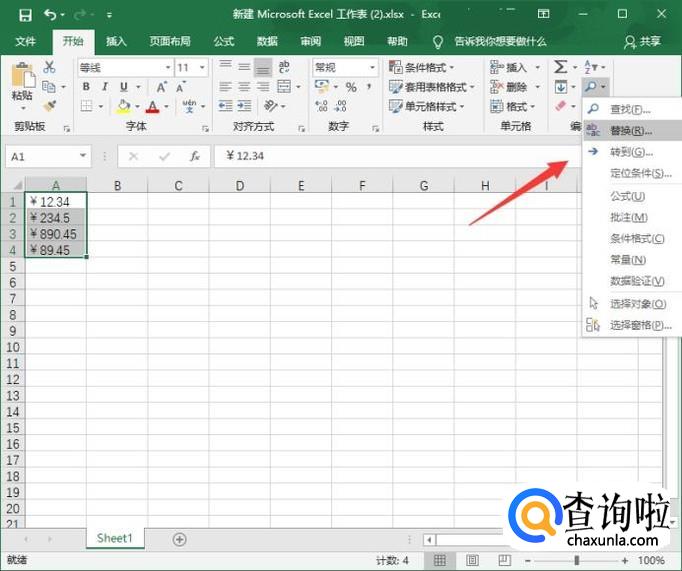The image size is (682, 571).
Task: Click the new sheet plus button
Action: 180,539
